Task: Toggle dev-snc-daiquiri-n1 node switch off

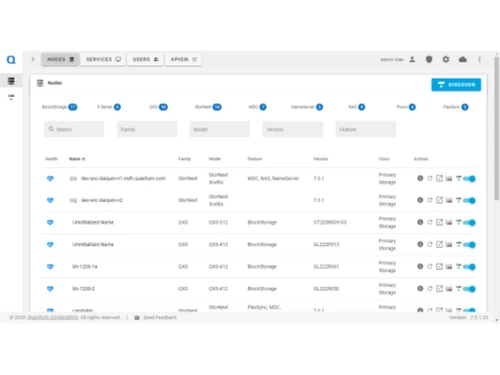Action: pos(470,179)
